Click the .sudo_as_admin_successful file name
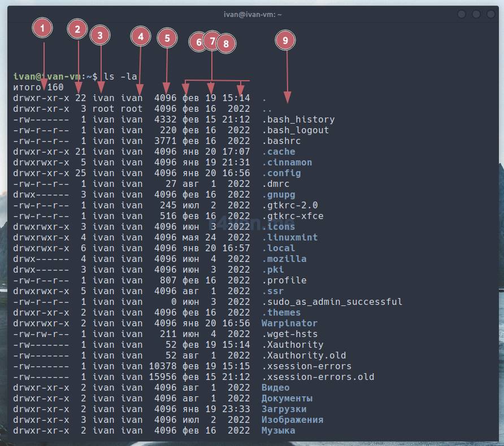Image resolution: width=504 pixels, height=446 pixels. point(332,302)
